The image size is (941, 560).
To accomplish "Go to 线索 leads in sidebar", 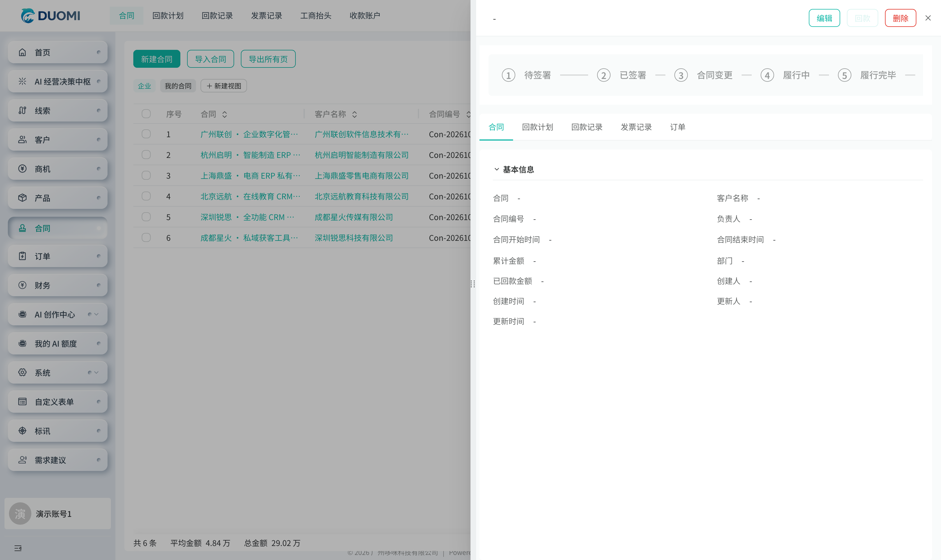I will (57, 111).
